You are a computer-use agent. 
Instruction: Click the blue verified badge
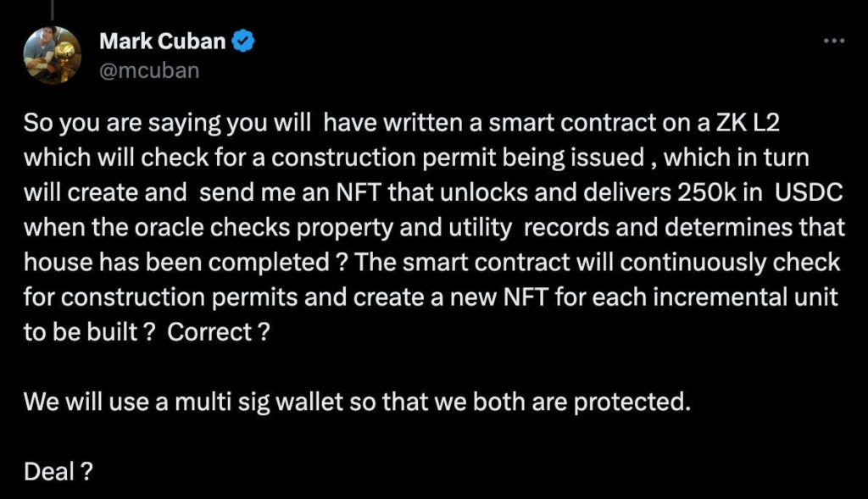244,40
